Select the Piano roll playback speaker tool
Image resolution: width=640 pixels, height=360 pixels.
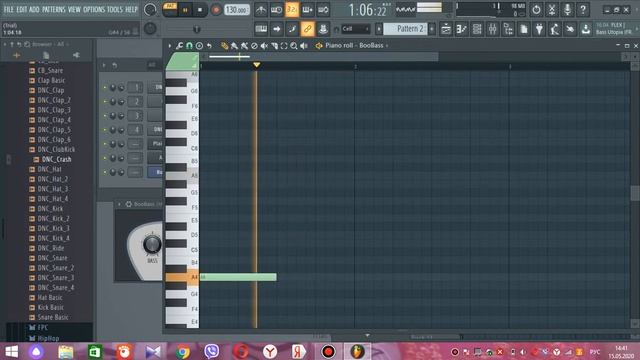pyautogui.click(x=304, y=46)
